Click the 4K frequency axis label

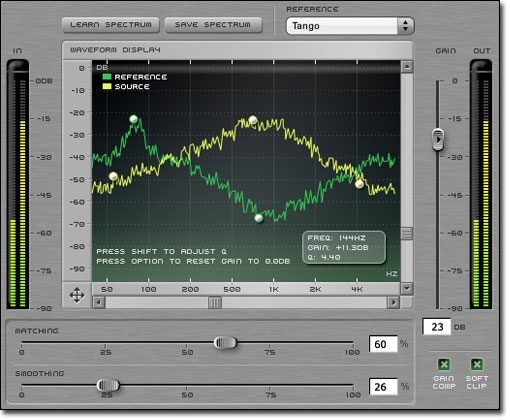pyautogui.click(x=357, y=289)
